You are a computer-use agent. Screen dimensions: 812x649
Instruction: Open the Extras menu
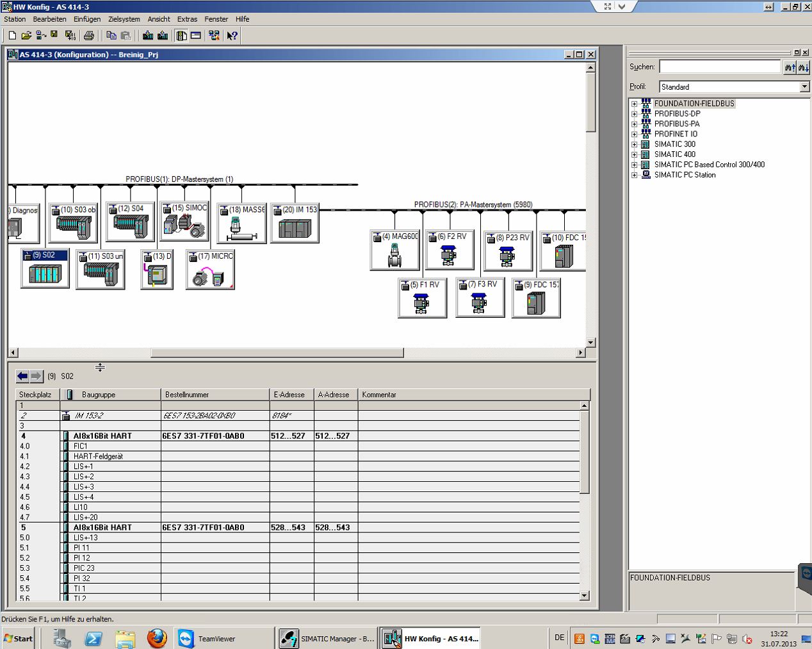[x=187, y=19]
